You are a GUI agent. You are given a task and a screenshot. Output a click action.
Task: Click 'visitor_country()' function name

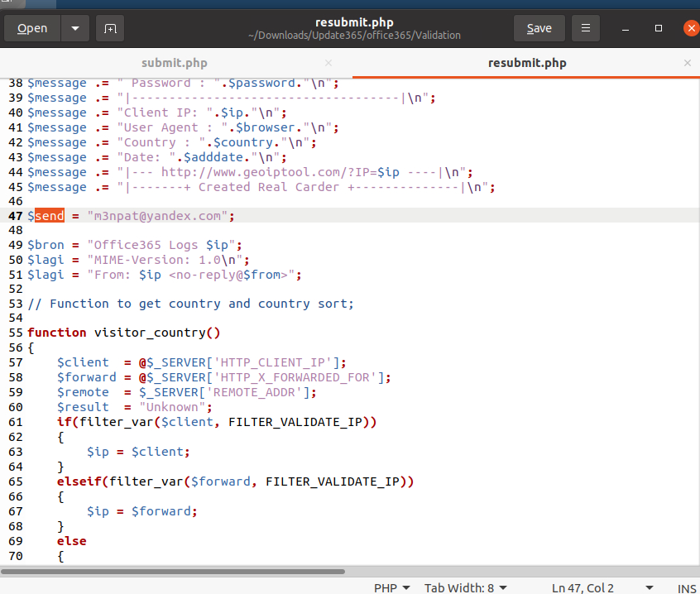click(x=157, y=333)
